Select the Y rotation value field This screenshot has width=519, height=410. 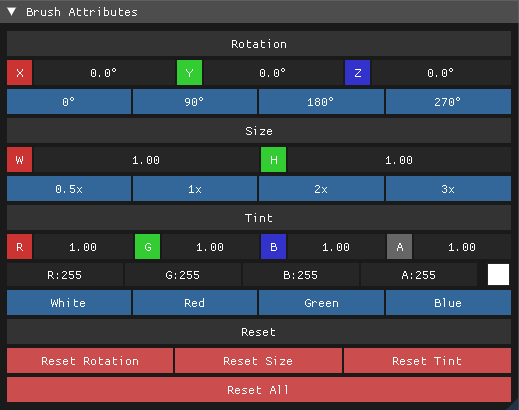273,73
